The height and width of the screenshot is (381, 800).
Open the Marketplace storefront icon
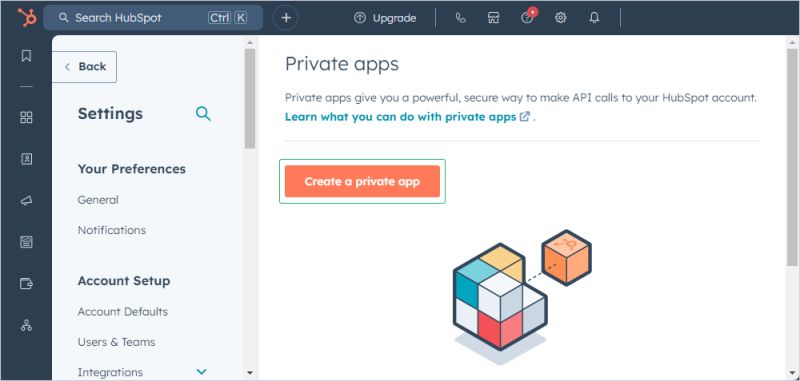click(493, 18)
